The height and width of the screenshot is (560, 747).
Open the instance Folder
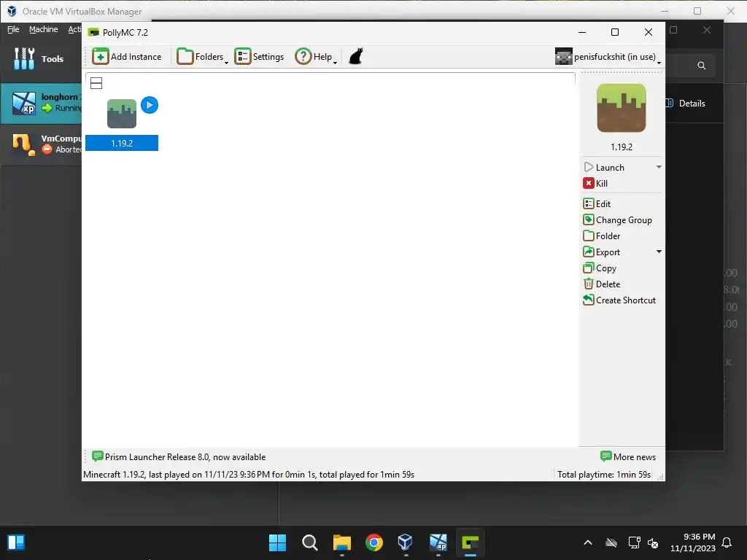click(x=602, y=236)
